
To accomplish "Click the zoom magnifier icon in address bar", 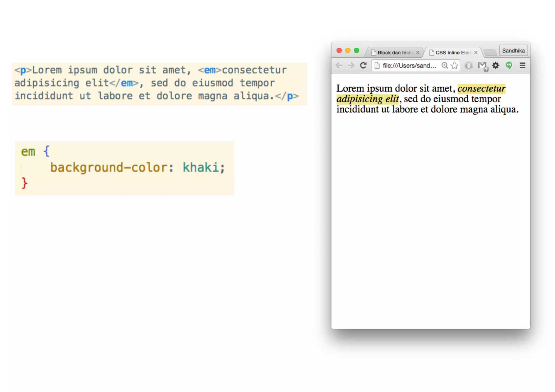I will 444,65.
